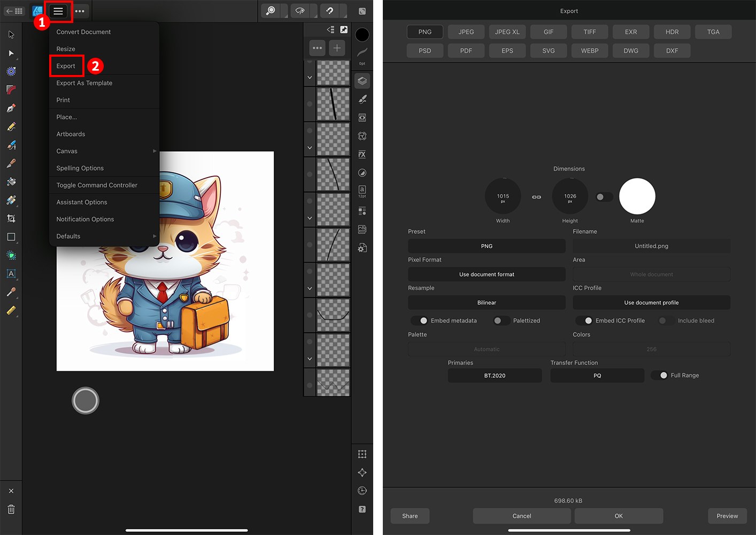Enable the Palettized toggle
The width and height of the screenshot is (756, 535).
[x=501, y=320]
